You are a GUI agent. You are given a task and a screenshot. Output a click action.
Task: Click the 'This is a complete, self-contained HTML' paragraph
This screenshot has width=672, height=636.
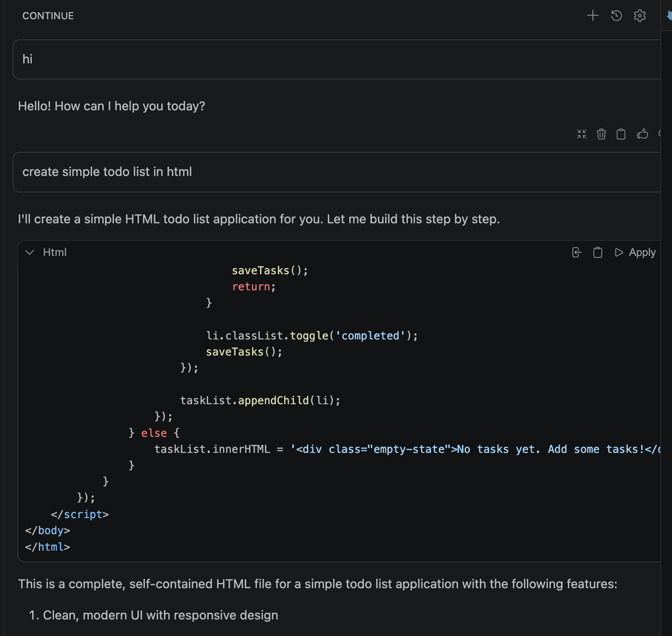point(318,584)
